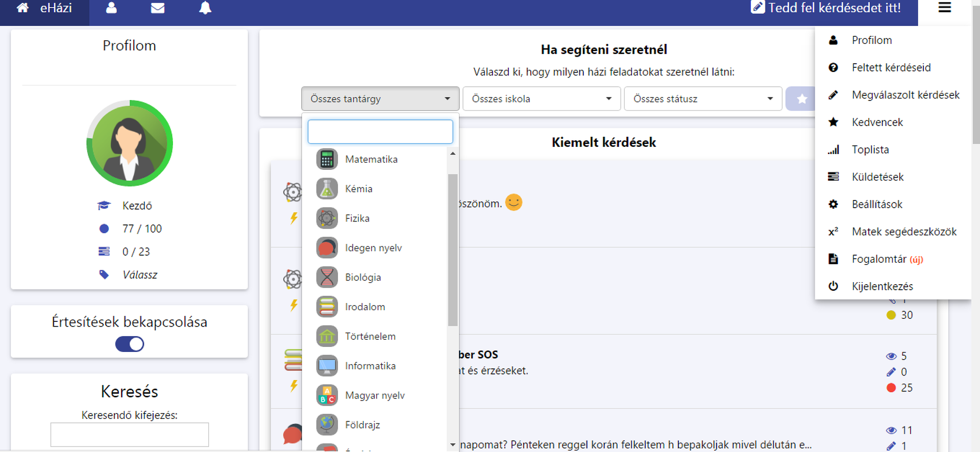This screenshot has height=452, width=980.
Task: Click the Válassz tag link in profile
Action: [x=140, y=275]
